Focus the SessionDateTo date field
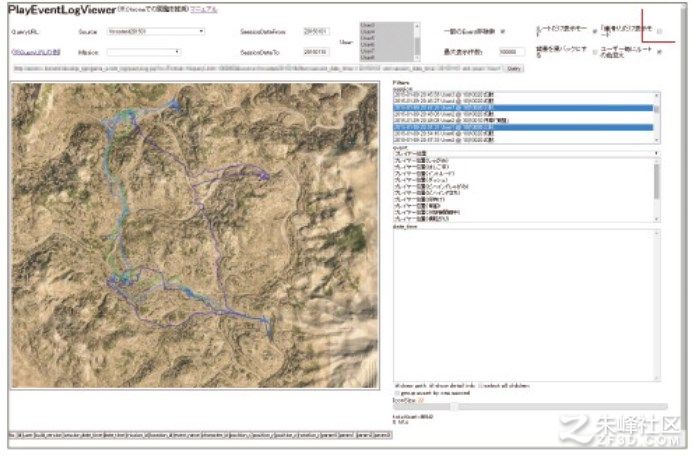 316,52
